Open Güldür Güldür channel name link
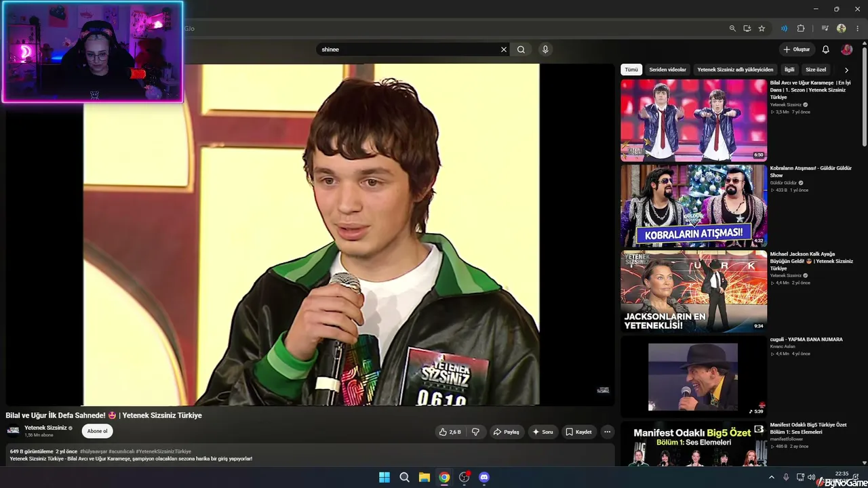This screenshot has height=488, width=868. click(783, 183)
